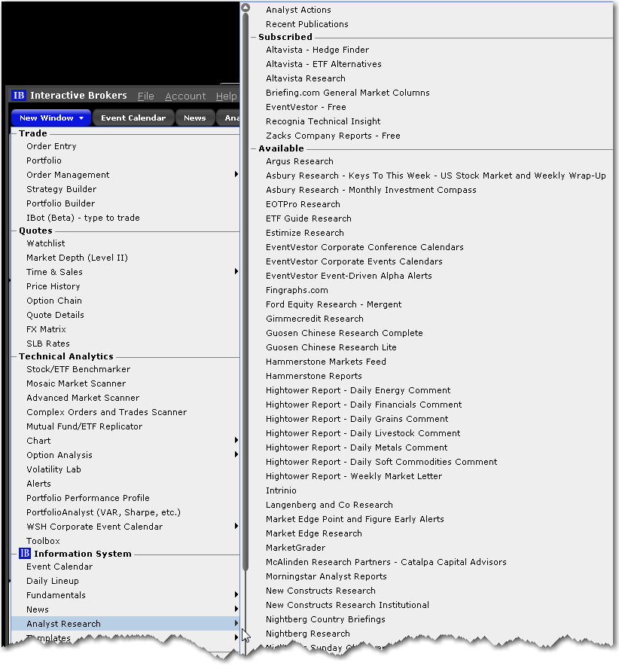
Task: Select Intrinio
Action: coord(281,490)
